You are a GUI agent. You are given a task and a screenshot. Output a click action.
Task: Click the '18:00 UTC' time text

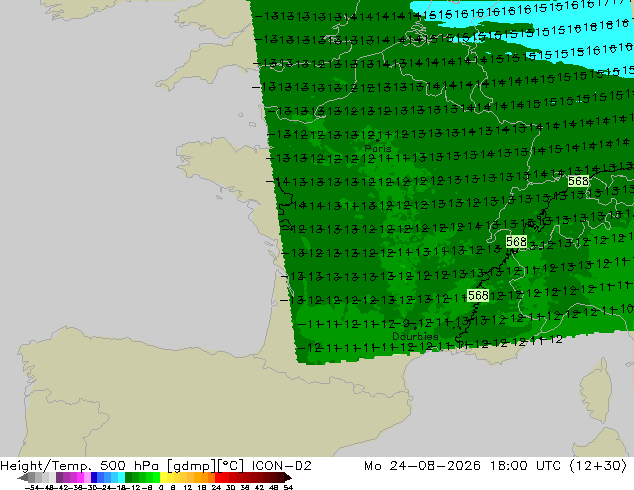click(x=525, y=466)
